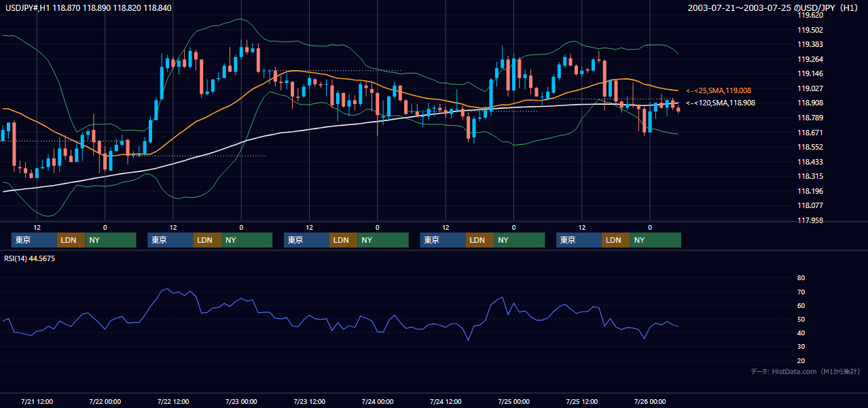Click the 118.315 price axis label
The height and width of the screenshot is (408, 868).
point(810,176)
